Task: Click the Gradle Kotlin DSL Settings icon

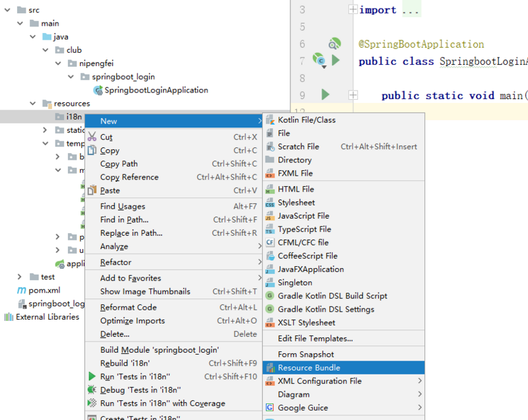Action: tap(269, 309)
